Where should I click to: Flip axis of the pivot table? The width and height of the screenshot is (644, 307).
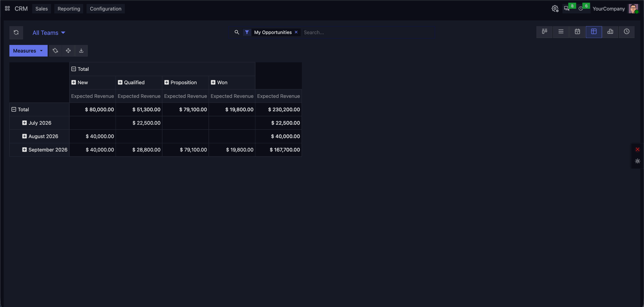(55, 51)
